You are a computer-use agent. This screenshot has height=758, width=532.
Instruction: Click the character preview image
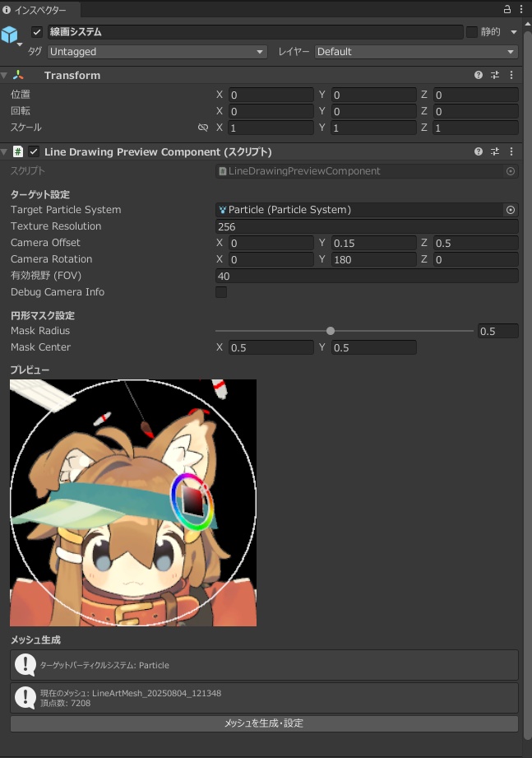[x=133, y=503]
